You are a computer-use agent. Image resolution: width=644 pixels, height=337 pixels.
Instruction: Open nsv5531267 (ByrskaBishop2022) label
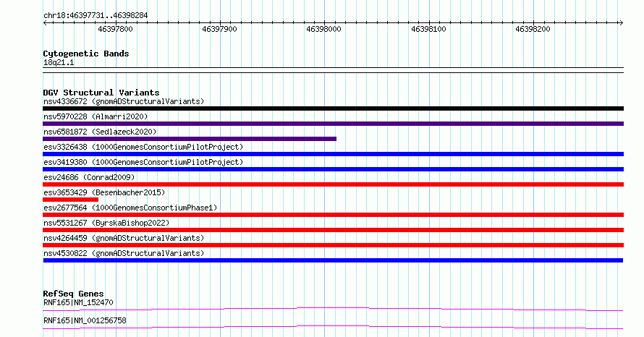point(106,223)
